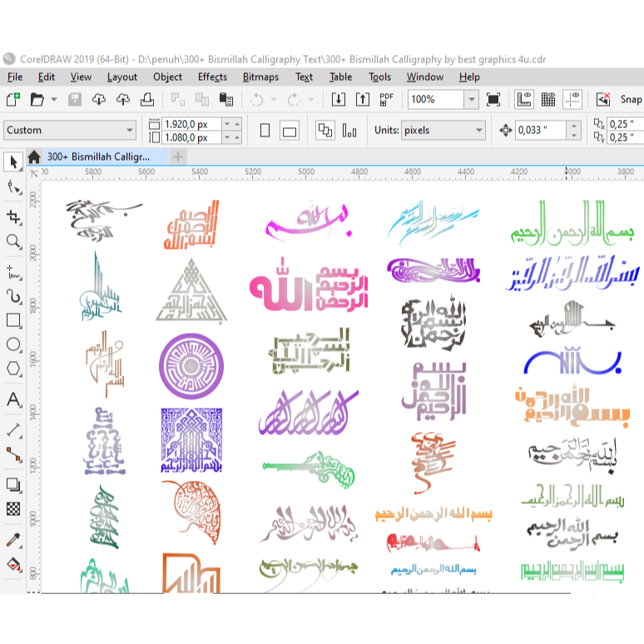Screen dimensions: 644x644
Task: Select the Text tool
Action: pyautogui.click(x=13, y=400)
